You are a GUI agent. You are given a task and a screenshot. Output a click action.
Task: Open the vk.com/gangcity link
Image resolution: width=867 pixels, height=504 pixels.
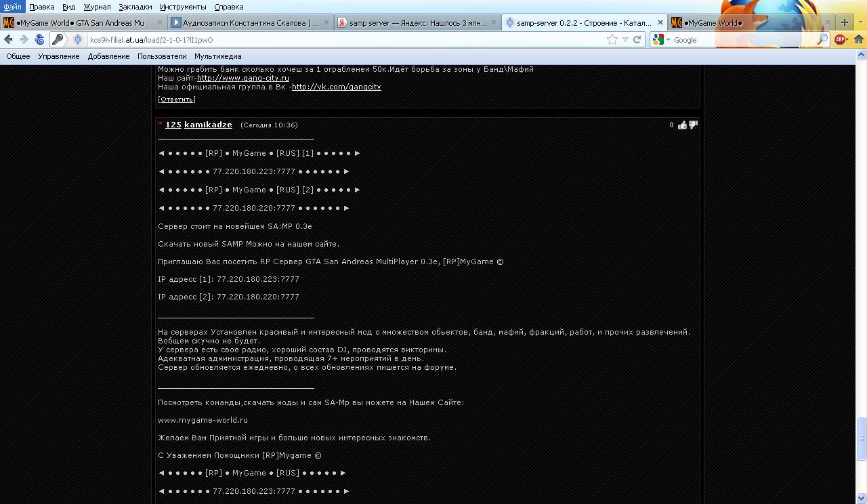coord(337,87)
